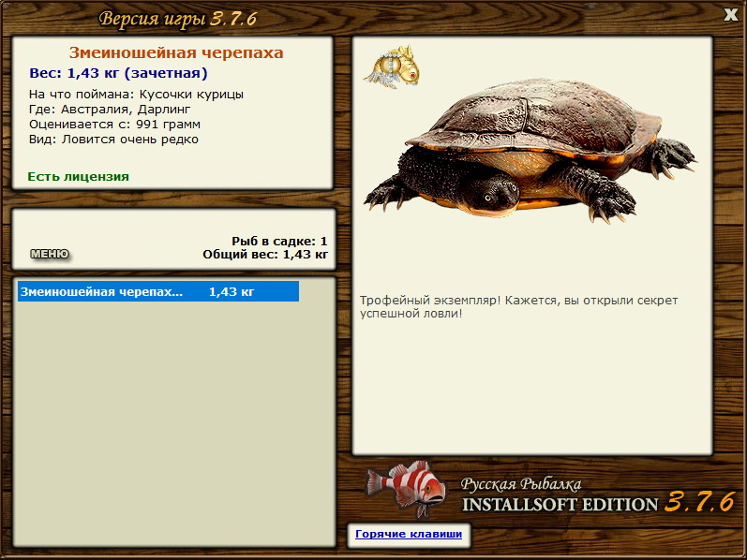Click the bait line Кусочки курицы
This screenshot has height=560, width=747.
[136, 95]
